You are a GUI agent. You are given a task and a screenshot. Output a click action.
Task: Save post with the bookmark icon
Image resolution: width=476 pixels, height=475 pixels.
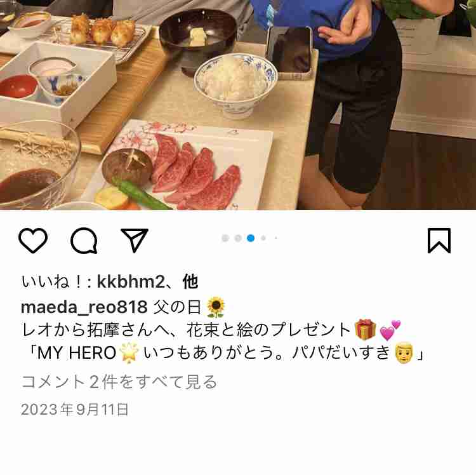pyautogui.click(x=439, y=240)
